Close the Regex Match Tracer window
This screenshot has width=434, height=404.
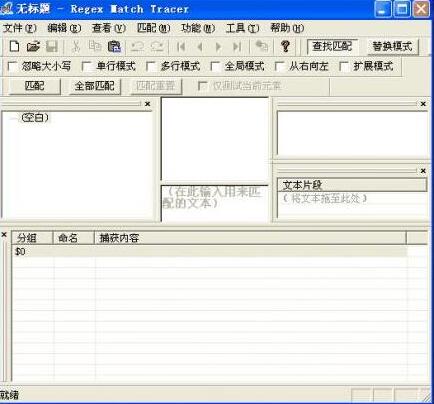pyautogui.click(x=421, y=9)
